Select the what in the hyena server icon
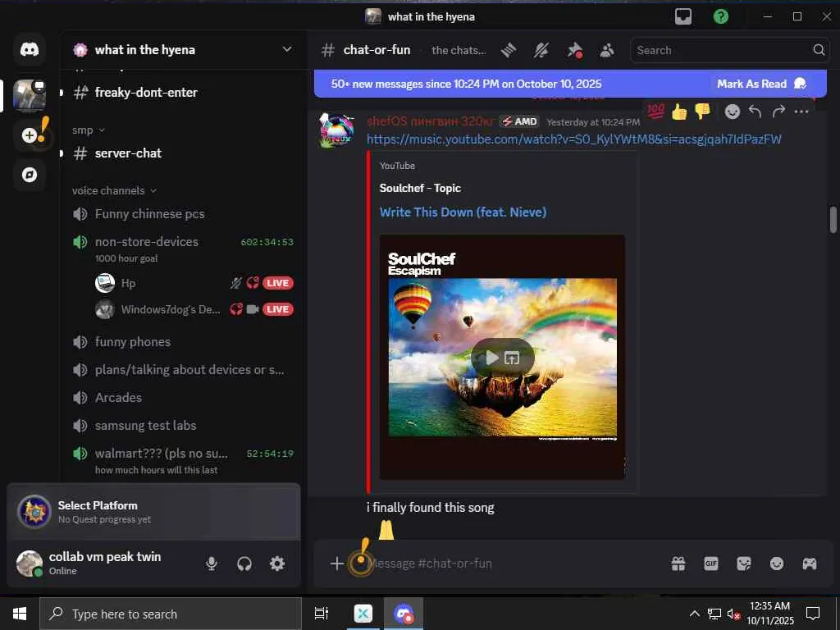Screen dimensions: 840x630 point(30,95)
